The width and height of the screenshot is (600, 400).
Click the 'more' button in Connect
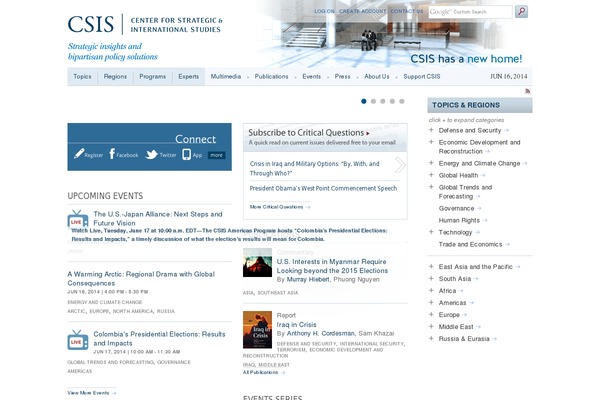(216, 155)
